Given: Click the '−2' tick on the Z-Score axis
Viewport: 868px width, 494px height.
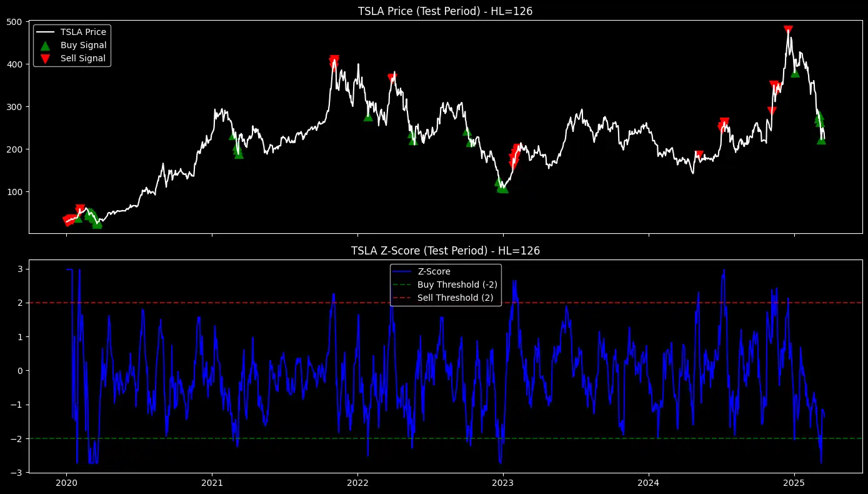Looking at the screenshot, I should 16,439.
